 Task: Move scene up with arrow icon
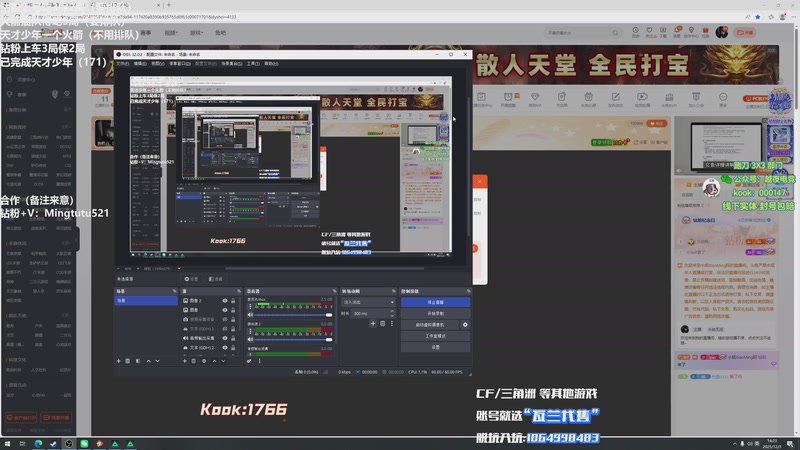pos(148,361)
